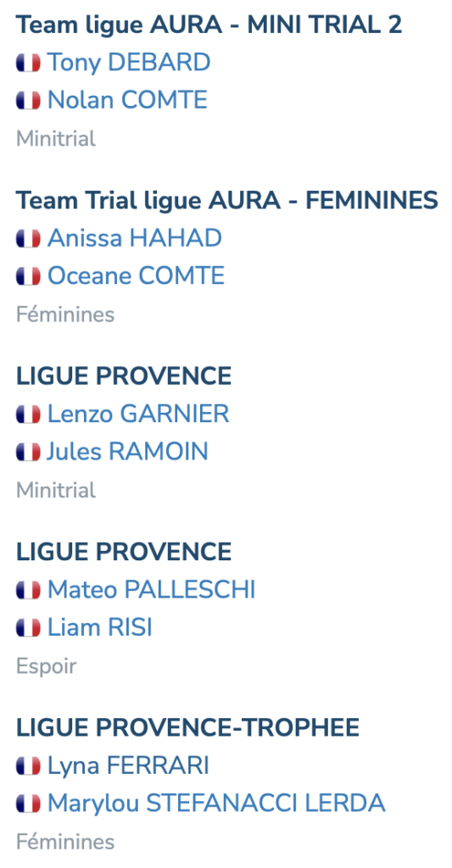
Task: Open Jules RAMOIN's profile link
Action: [128, 452]
